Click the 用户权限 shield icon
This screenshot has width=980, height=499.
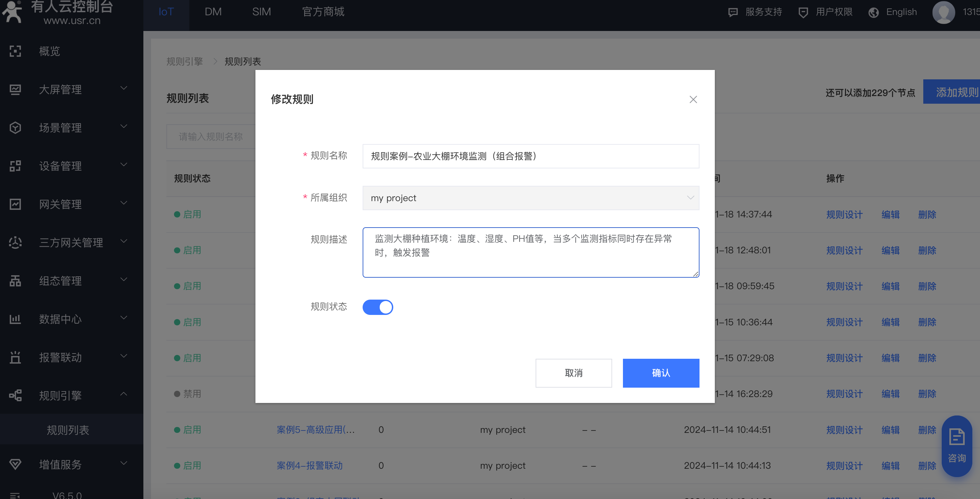coord(803,12)
